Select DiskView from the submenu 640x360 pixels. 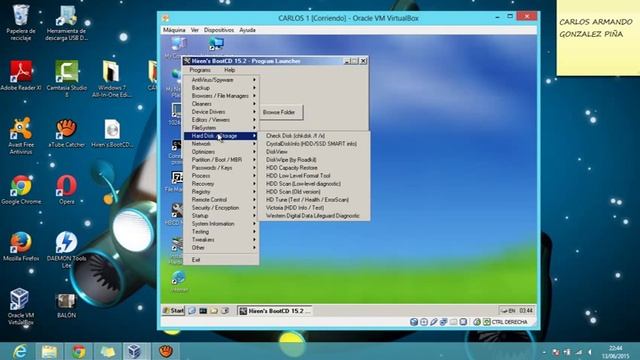[x=313, y=151]
